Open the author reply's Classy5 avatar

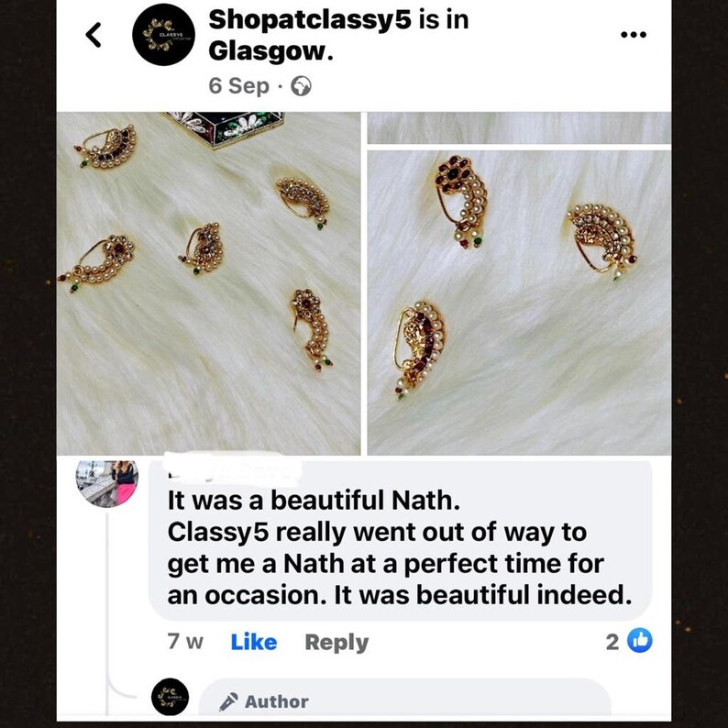170,697
